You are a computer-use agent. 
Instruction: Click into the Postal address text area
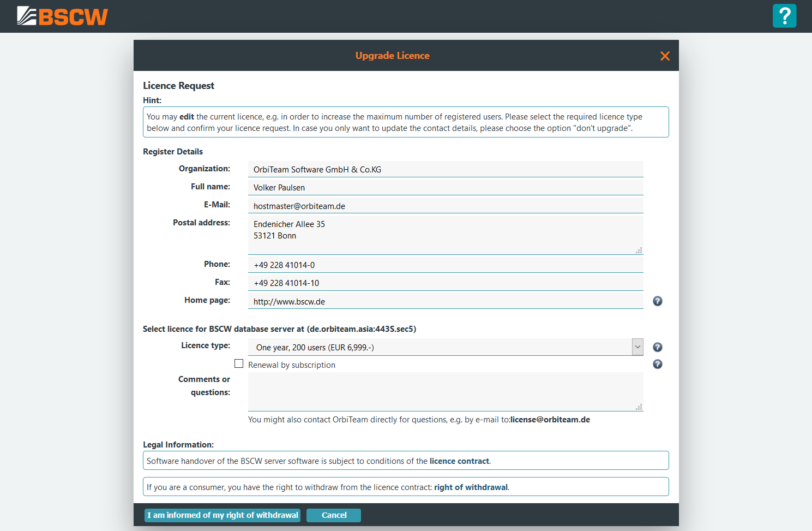click(446, 235)
